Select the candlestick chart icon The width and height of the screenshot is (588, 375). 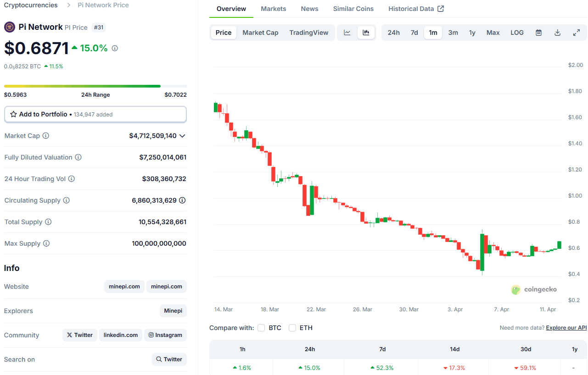365,32
